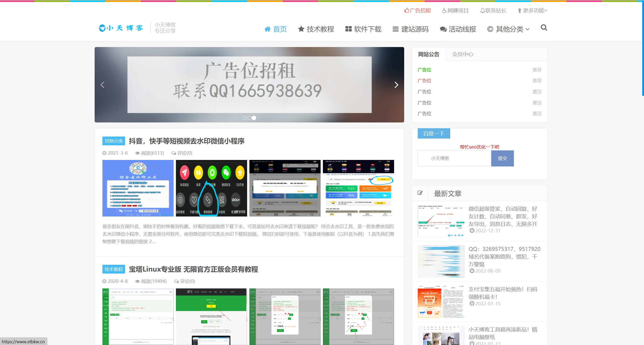
Task: Click the search magnifier icon in header
Action: click(544, 28)
